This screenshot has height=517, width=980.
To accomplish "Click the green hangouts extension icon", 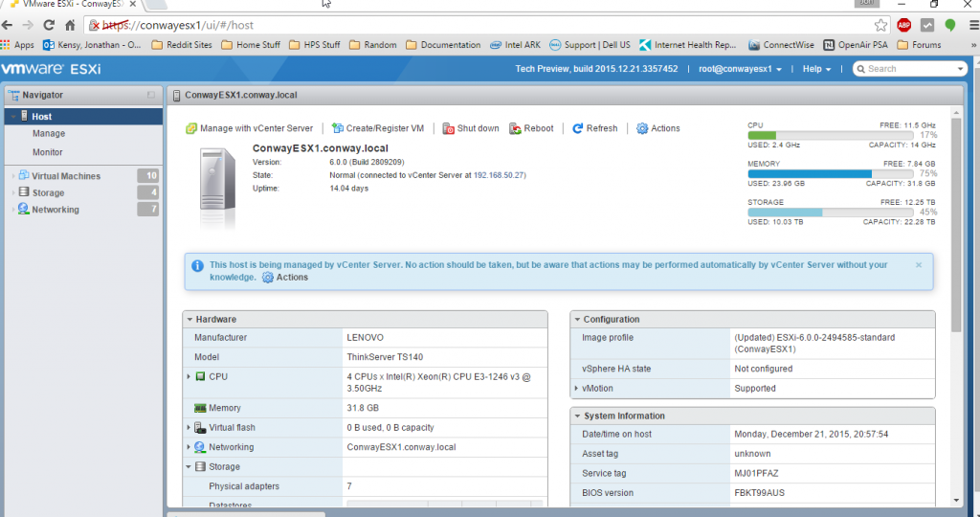I will click(950, 25).
